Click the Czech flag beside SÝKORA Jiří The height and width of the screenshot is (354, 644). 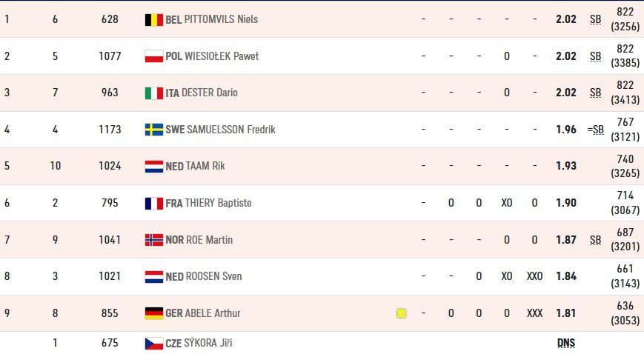click(x=154, y=344)
